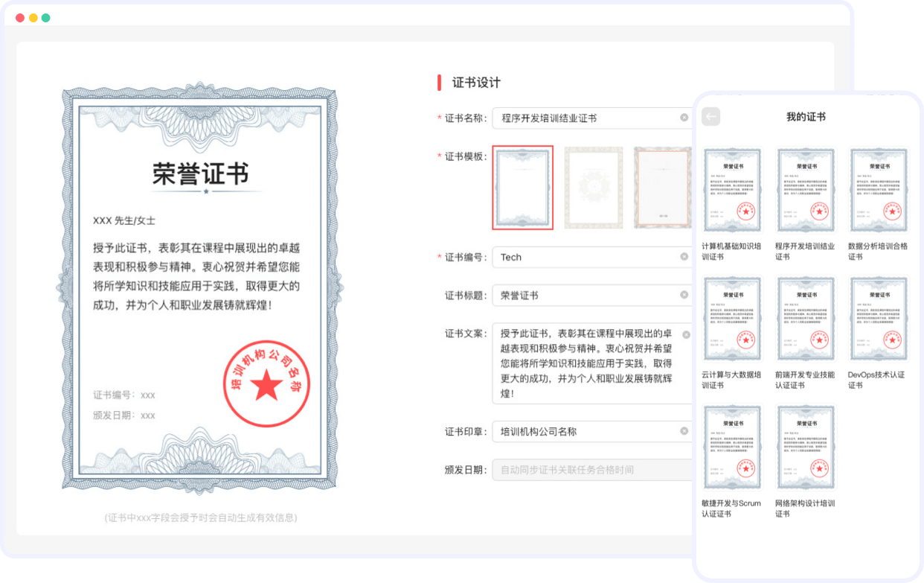
Task: Click the back arrow in 我的证书 panel
Action: point(710,117)
